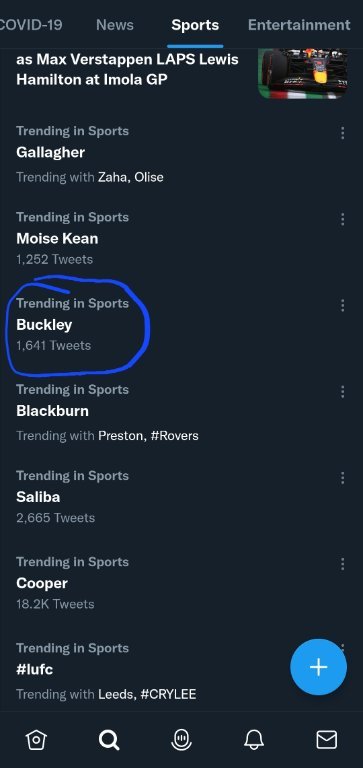The image size is (363, 768).
Task: Tap the compose tweet plus button
Action: pyautogui.click(x=318, y=667)
